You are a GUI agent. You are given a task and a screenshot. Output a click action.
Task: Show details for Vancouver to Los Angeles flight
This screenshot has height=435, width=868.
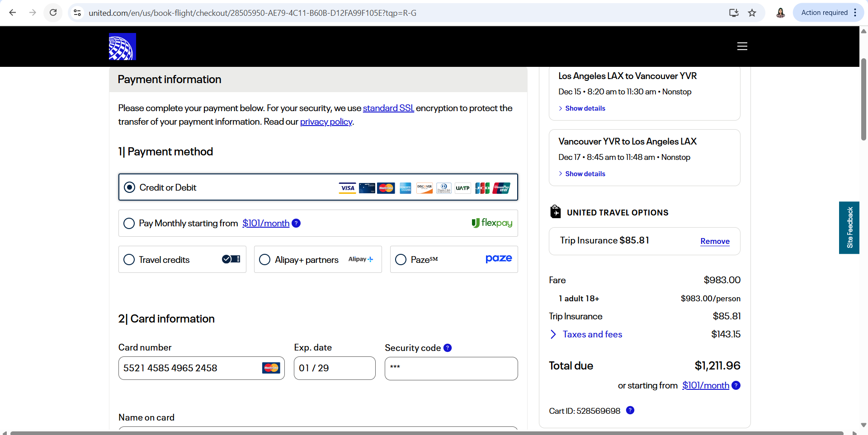click(582, 174)
